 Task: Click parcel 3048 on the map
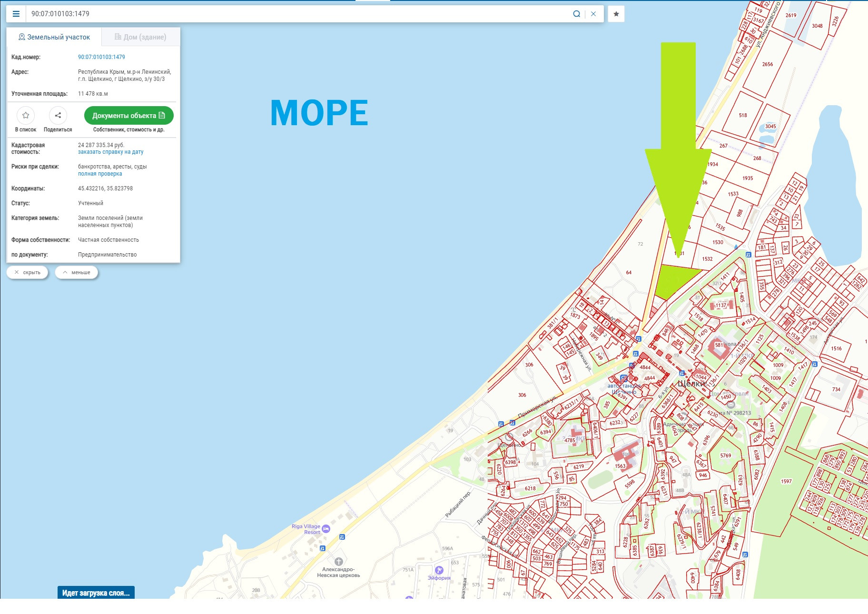pos(817,26)
